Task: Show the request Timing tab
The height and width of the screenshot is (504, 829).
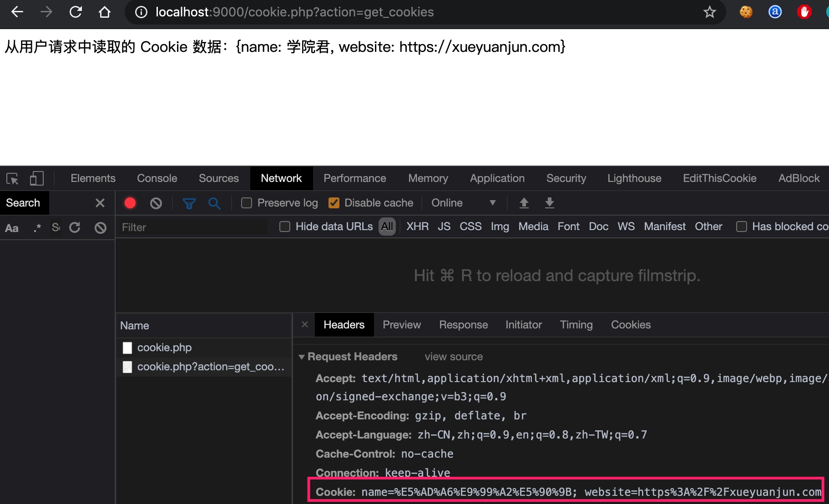Action: pos(576,325)
